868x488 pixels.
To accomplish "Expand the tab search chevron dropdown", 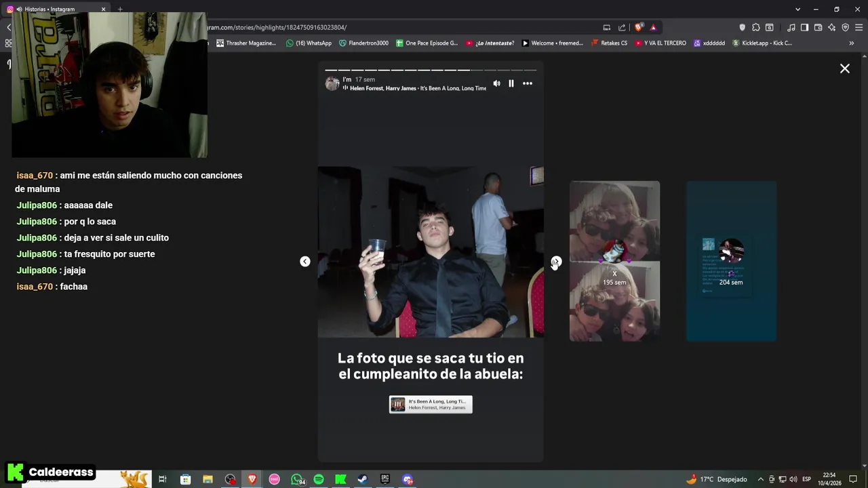I will [x=797, y=9].
